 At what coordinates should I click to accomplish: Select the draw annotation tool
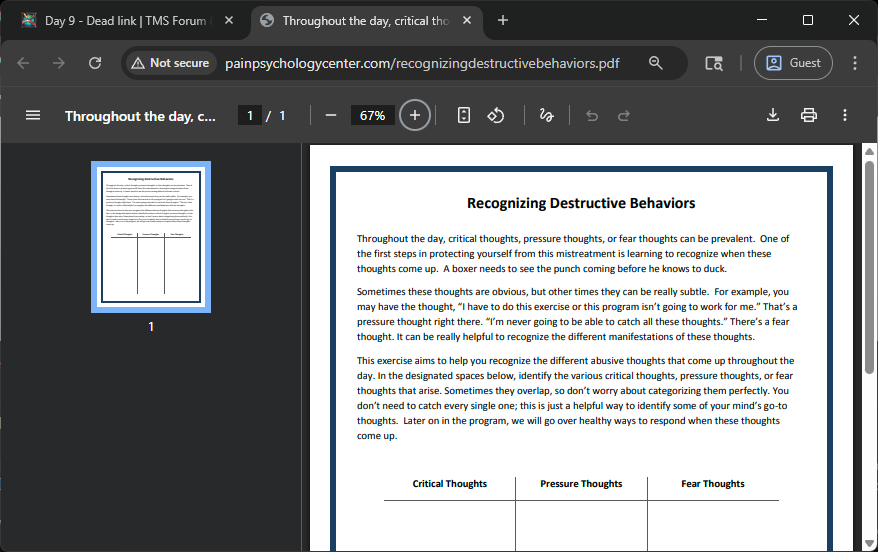coord(546,115)
